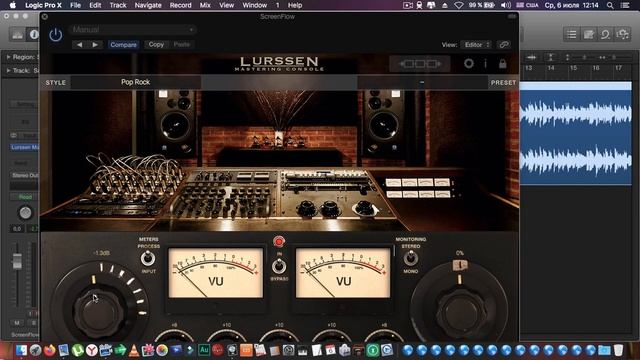The height and width of the screenshot is (360, 640).
Task: Open Notification Center menu bar icon
Action: (625, 5)
